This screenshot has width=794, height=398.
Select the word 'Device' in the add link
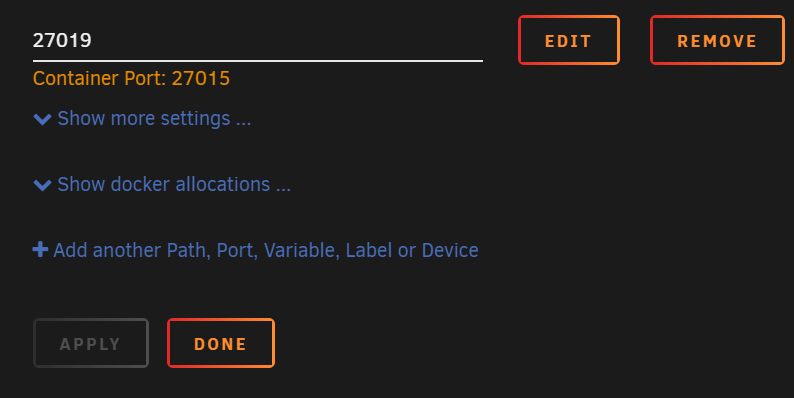450,250
